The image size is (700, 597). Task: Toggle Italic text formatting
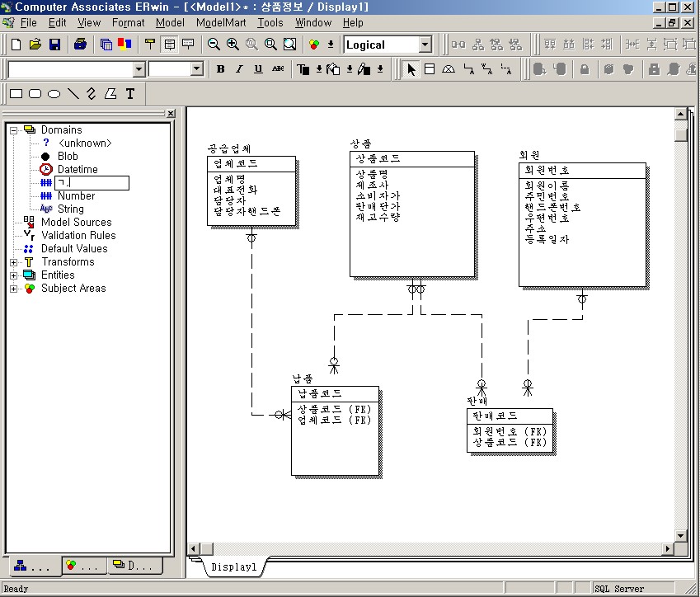(239, 69)
